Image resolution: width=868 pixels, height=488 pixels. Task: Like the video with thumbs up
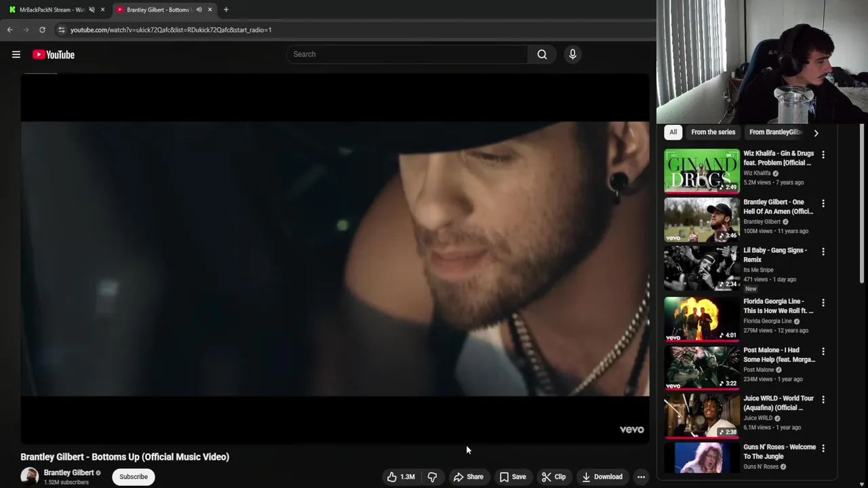401,476
